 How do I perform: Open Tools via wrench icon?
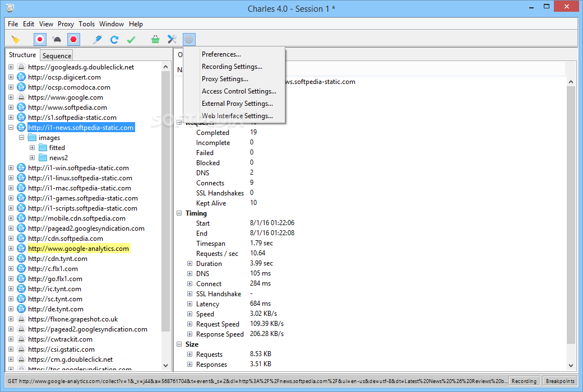pos(172,39)
